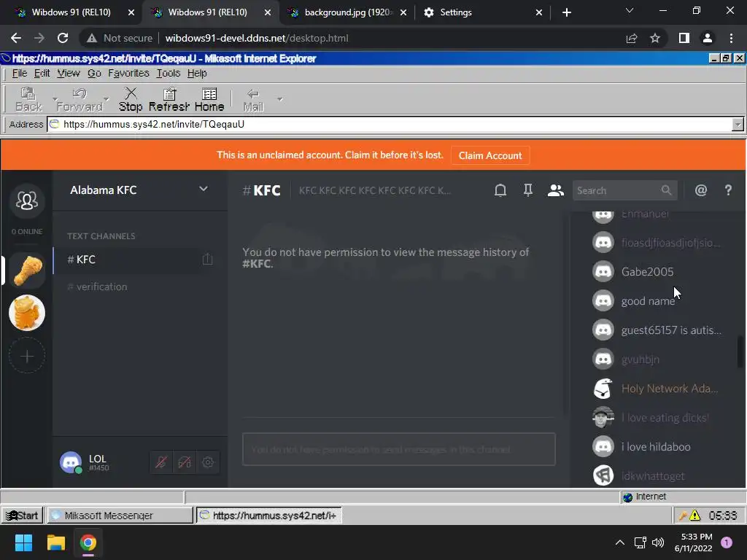Open File Explorer from Windows taskbar
Screen dimensions: 747x560
click(x=55, y=542)
